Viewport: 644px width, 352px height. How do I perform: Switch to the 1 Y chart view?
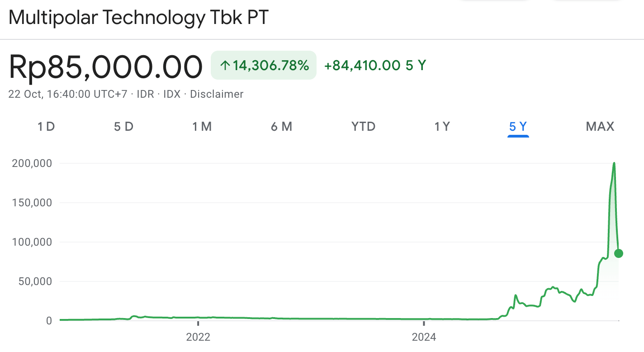pyautogui.click(x=442, y=127)
